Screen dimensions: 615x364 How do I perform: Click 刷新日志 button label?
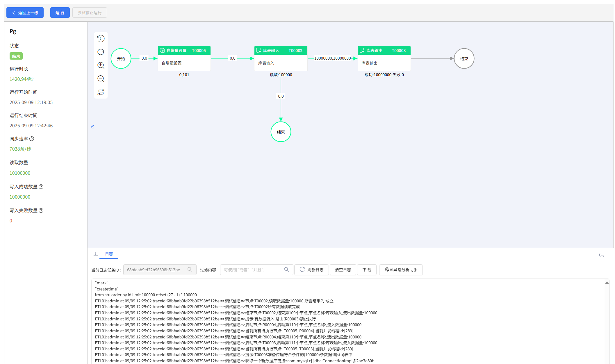click(x=315, y=270)
